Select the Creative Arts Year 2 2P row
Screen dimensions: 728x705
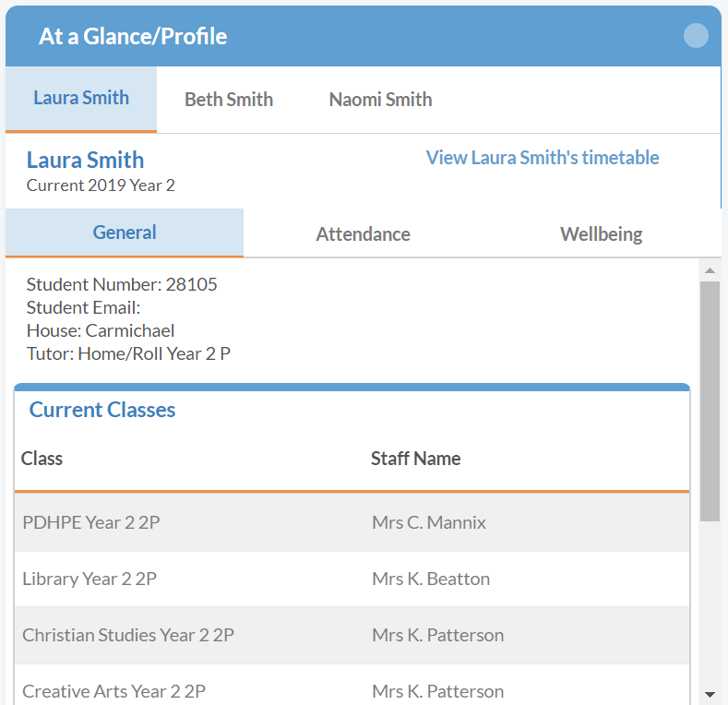(113, 691)
